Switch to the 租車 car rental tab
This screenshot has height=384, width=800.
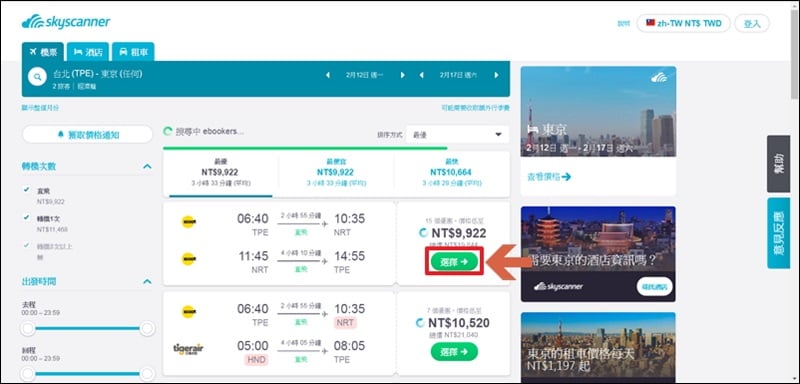coord(133,52)
